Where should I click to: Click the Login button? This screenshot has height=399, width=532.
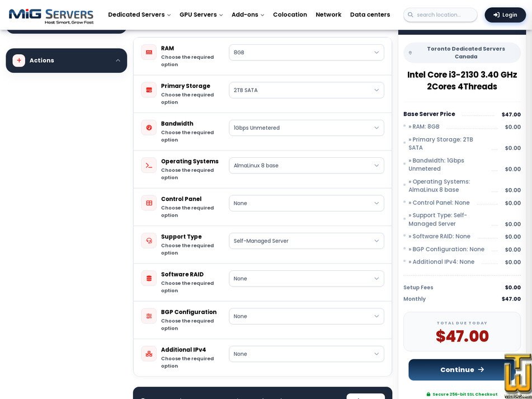click(x=505, y=15)
